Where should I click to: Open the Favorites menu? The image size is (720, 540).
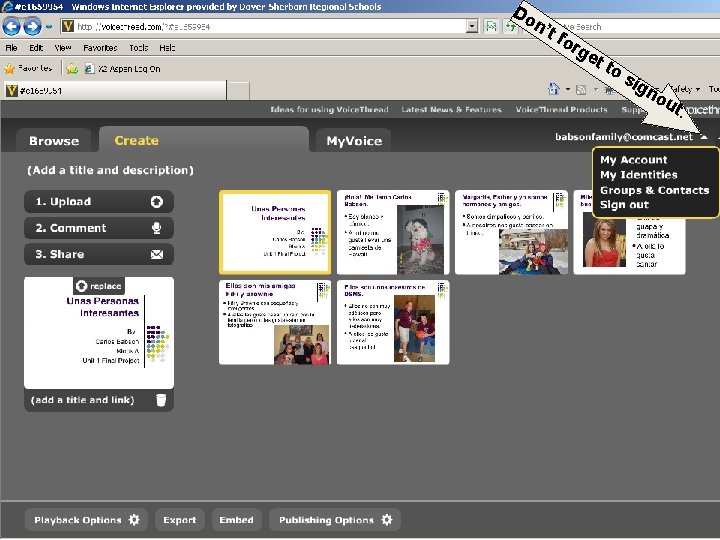100,48
